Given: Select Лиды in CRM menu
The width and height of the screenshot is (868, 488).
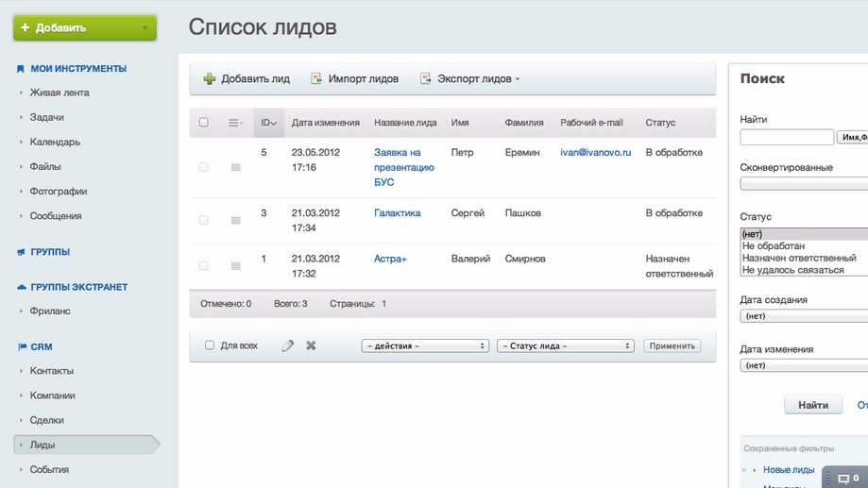Looking at the screenshot, I should [86, 445].
